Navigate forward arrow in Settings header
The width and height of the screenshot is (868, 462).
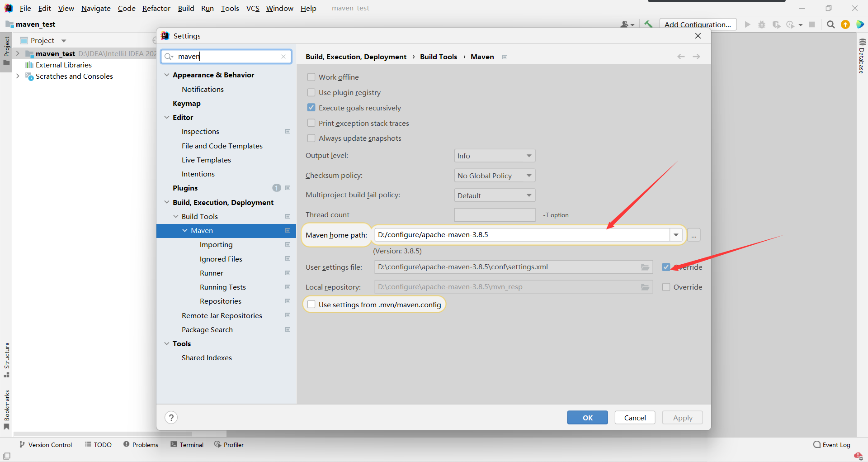pos(697,57)
